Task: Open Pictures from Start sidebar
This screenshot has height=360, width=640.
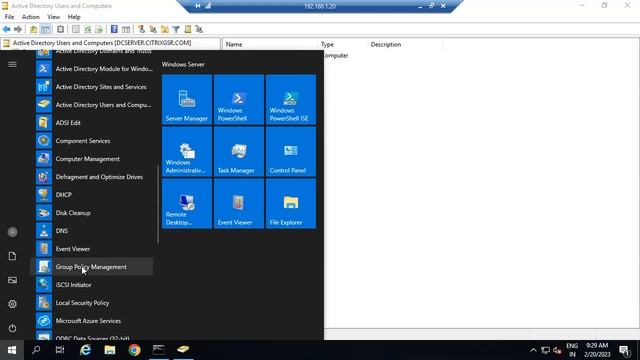Action: click(x=12, y=280)
